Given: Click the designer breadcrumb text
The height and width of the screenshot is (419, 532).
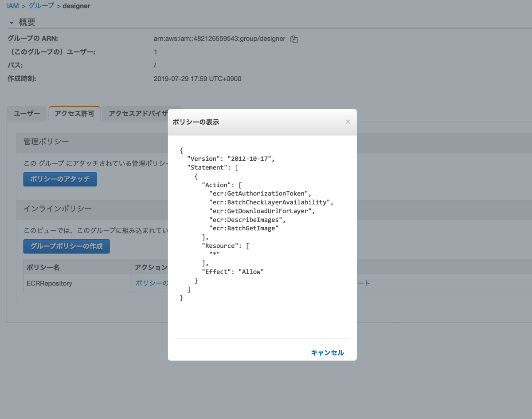Looking at the screenshot, I should point(76,6).
